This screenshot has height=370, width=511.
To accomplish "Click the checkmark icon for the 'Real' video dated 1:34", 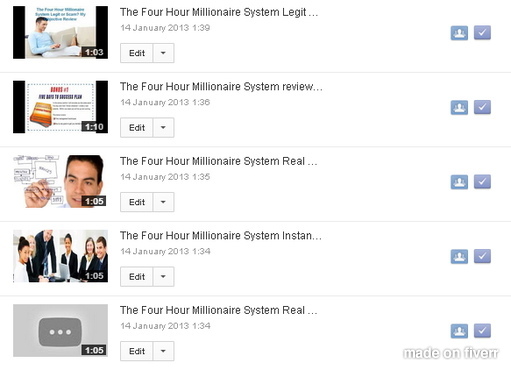I will click(482, 331).
